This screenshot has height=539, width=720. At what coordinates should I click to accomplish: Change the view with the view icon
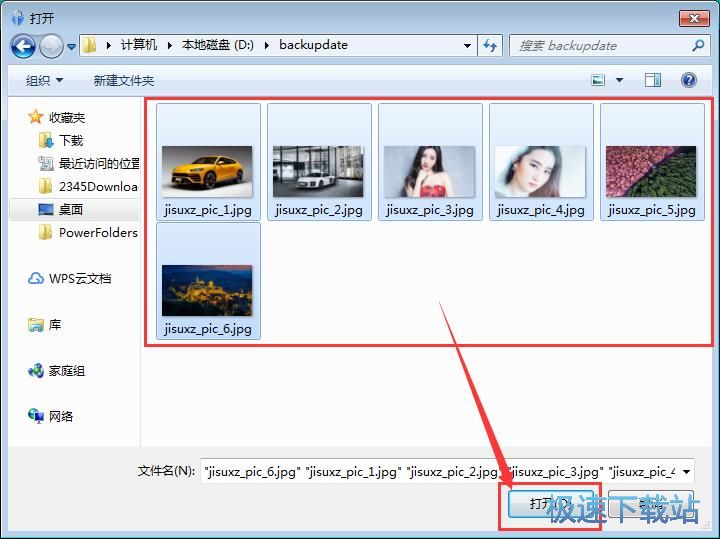point(598,80)
